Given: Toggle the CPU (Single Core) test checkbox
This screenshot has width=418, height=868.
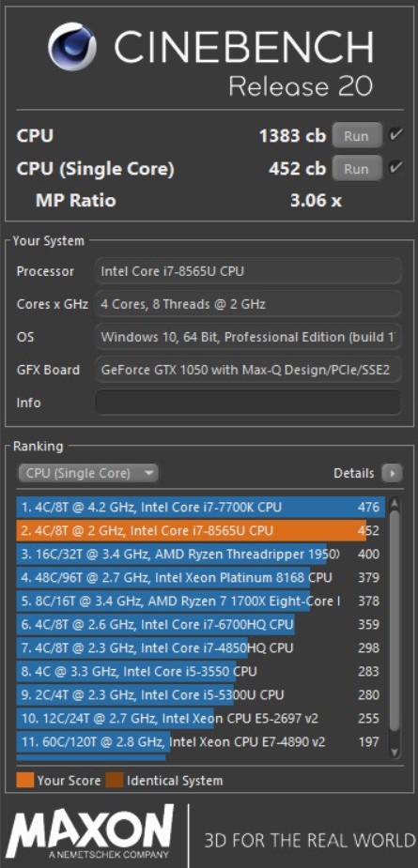Looking at the screenshot, I should click(x=395, y=168).
